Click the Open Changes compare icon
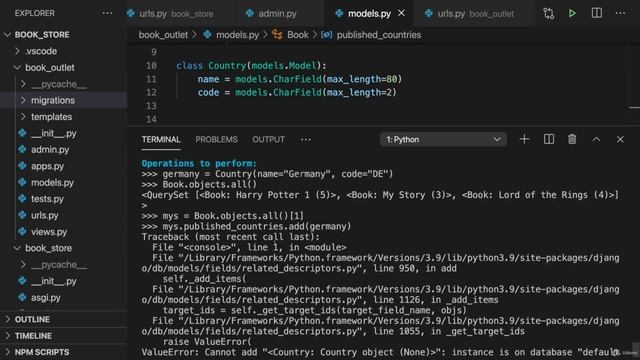Viewport: 640px width, 360px height. (x=549, y=13)
